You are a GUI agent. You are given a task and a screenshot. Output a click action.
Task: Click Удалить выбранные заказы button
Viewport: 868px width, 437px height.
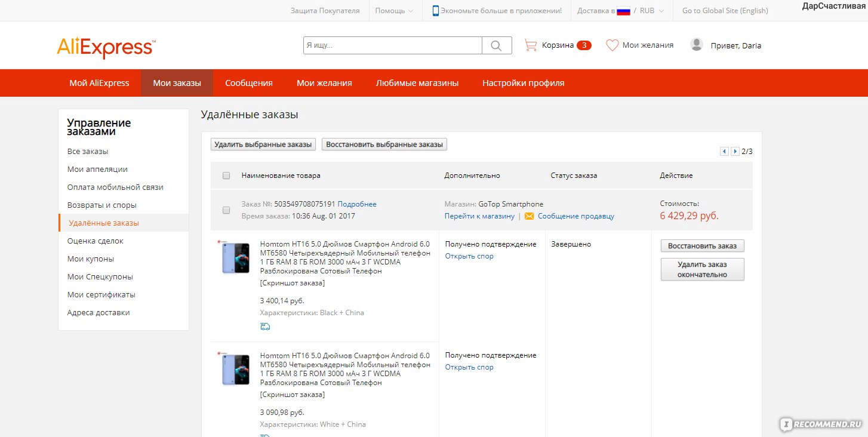263,144
